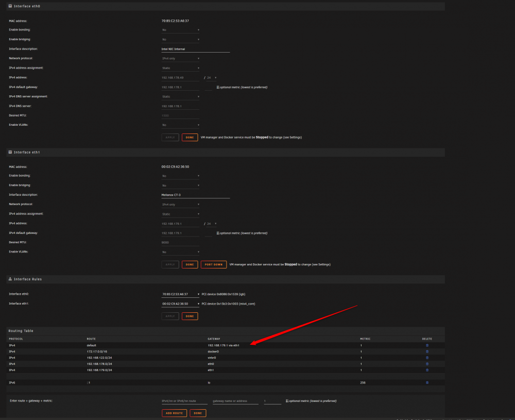Screen dimensions: 515x420
Task: Delete the default route via eth1
Action: [x=427, y=345]
